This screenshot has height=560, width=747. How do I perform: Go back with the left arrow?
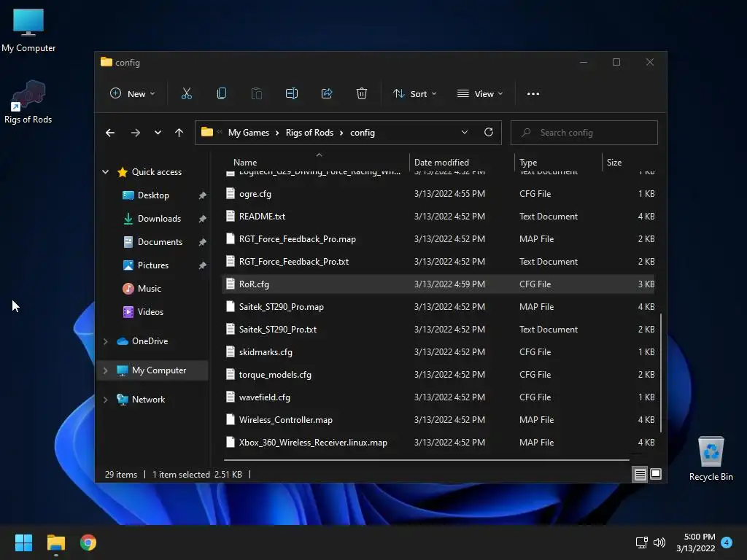(110, 133)
